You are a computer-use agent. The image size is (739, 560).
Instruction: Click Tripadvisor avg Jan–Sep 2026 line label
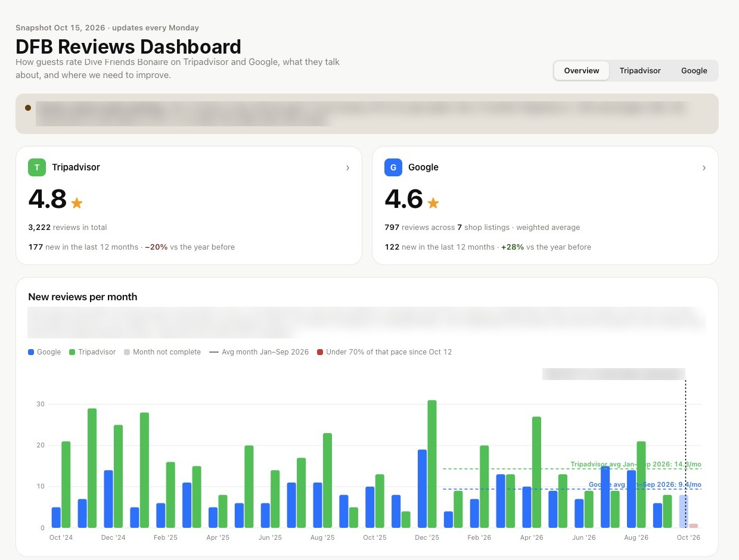[636, 464]
